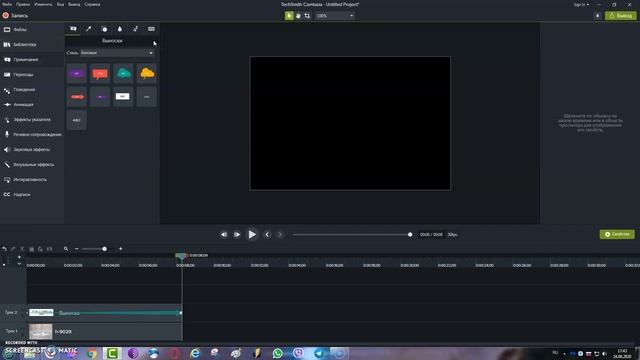Open the CC captions sidebar section
Screen dimensions: 640x360
point(32,195)
